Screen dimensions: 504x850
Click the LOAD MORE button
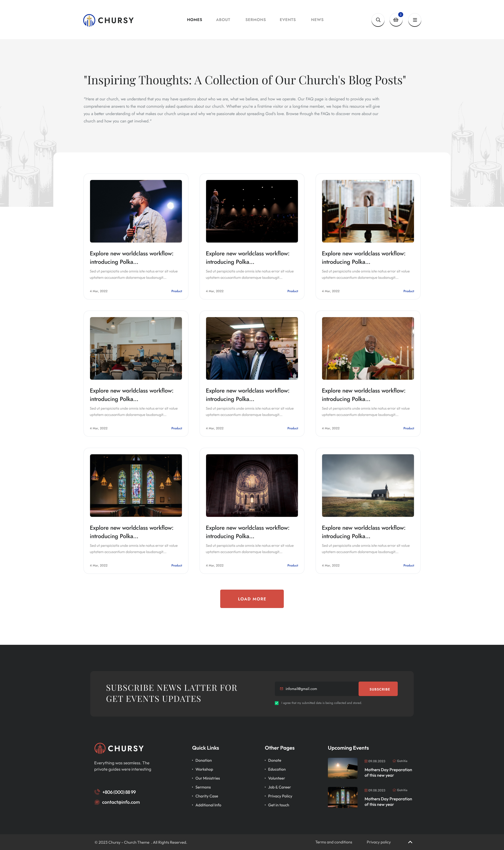coord(252,599)
